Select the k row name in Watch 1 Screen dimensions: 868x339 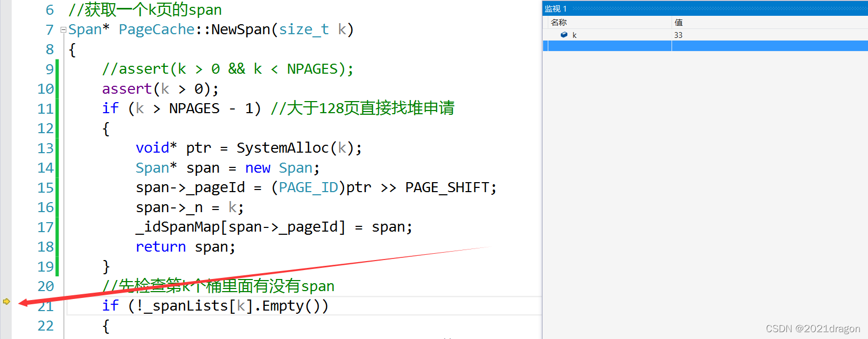tap(574, 35)
